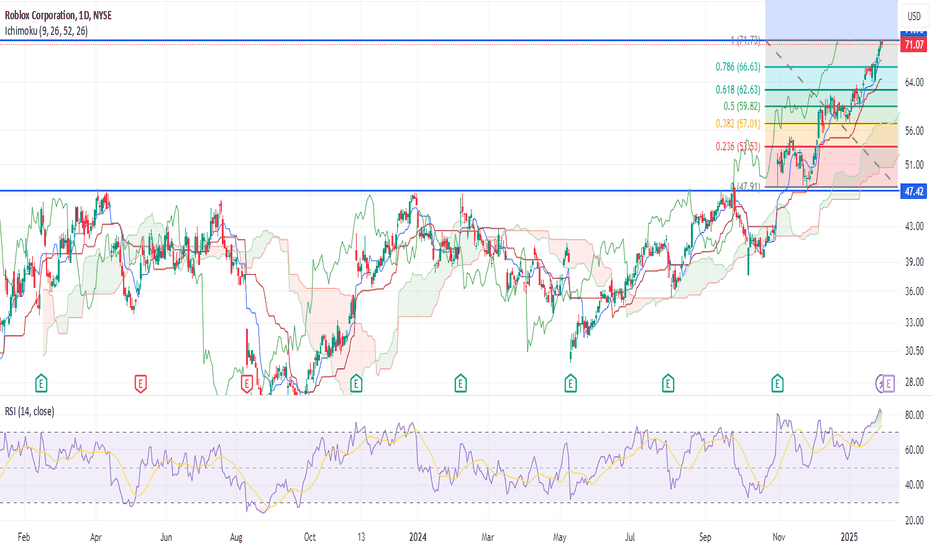Click the 28.00 price axis label
This screenshot has height=550, width=932.
point(914,382)
